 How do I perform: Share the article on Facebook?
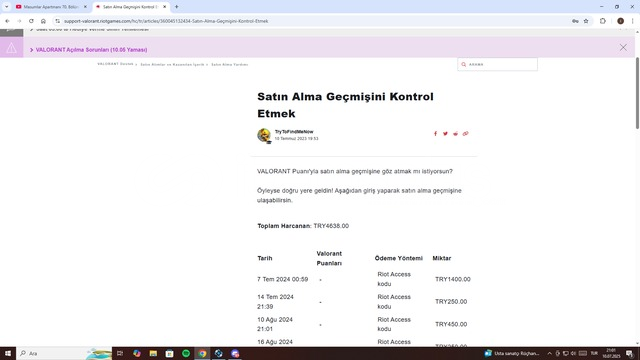point(435,134)
